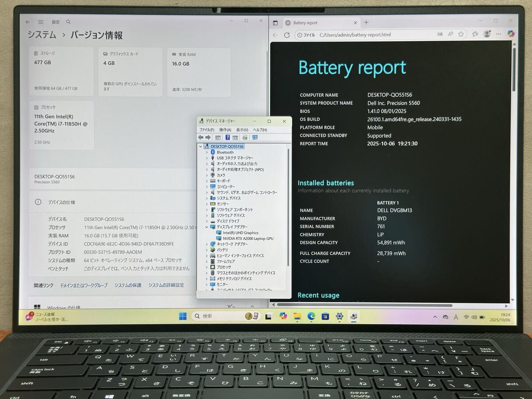Click the コピー button in Settings
Viewport: 532px width, 399px height.
point(231,306)
